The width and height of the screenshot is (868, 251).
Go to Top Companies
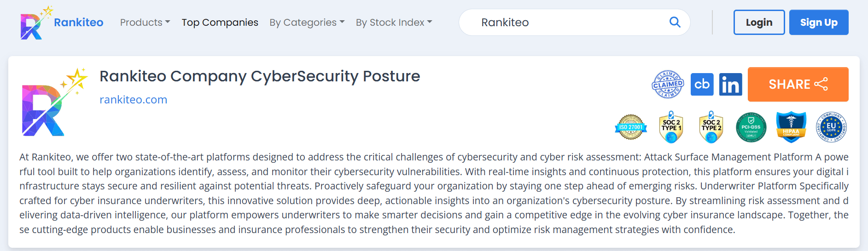[220, 23]
